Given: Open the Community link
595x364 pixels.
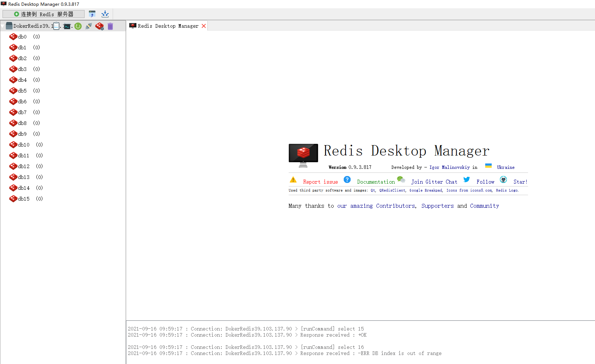Looking at the screenshot, I should point(484,206).
